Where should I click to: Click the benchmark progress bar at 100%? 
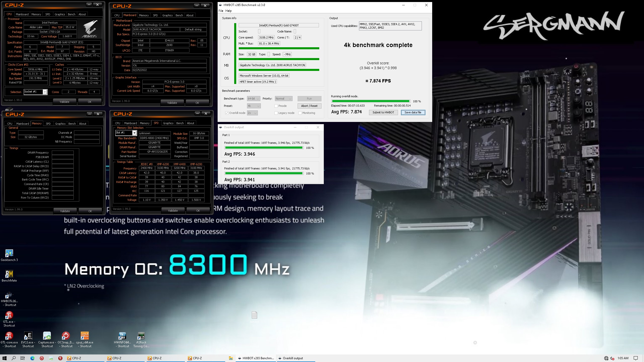pos(371,101)
